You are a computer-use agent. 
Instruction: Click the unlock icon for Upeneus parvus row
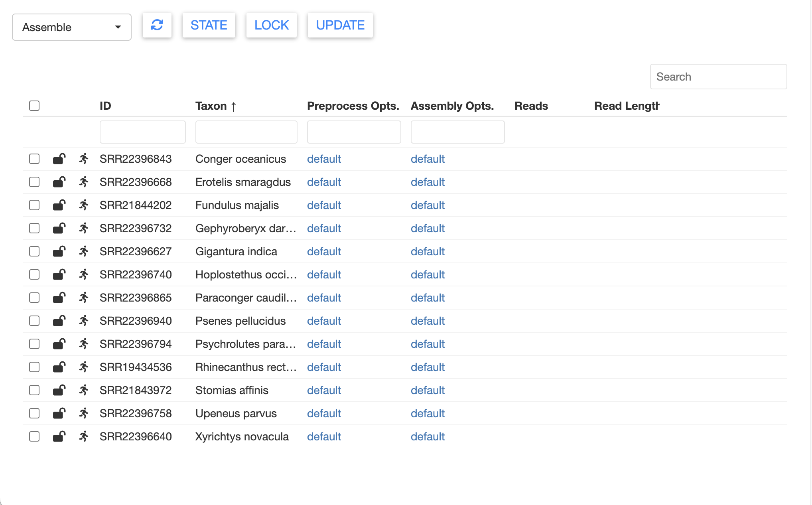(59, 413)
